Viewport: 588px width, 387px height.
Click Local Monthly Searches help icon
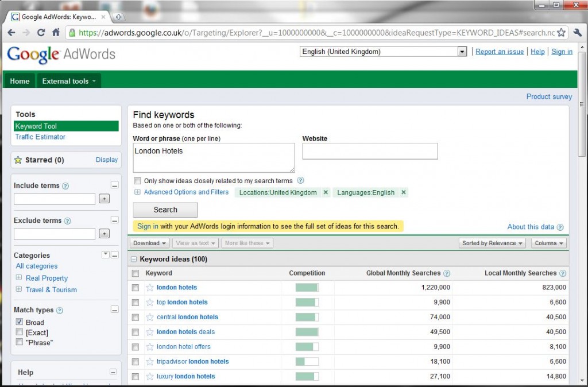click(563, 273)
